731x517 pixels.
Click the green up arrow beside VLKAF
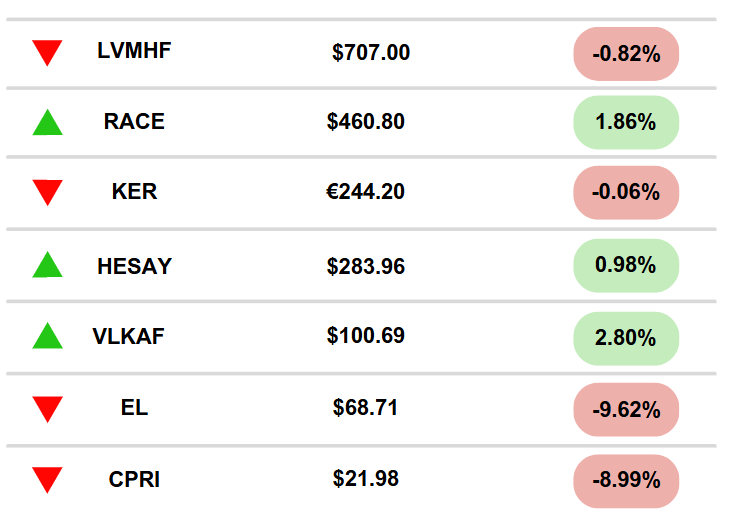pos(47,336)
